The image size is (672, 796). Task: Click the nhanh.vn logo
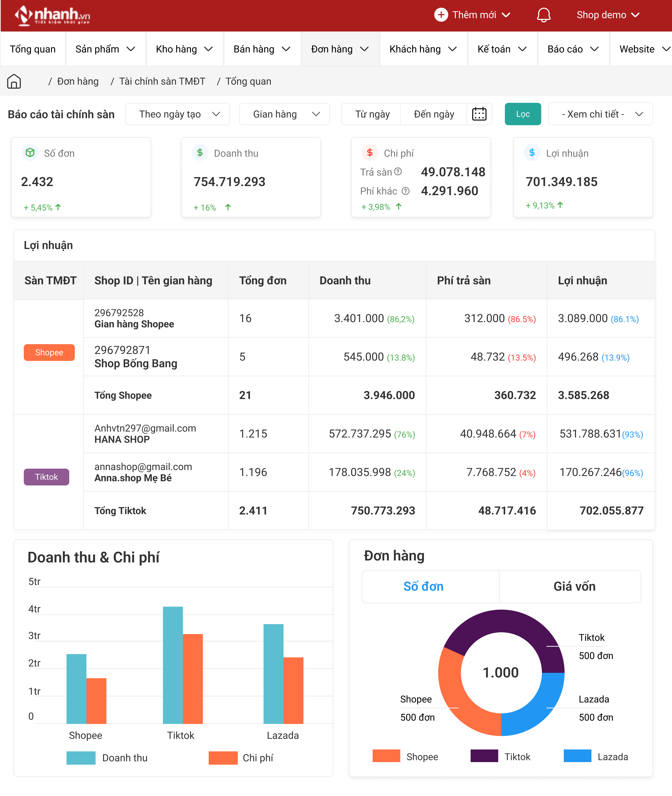(52, 15)
